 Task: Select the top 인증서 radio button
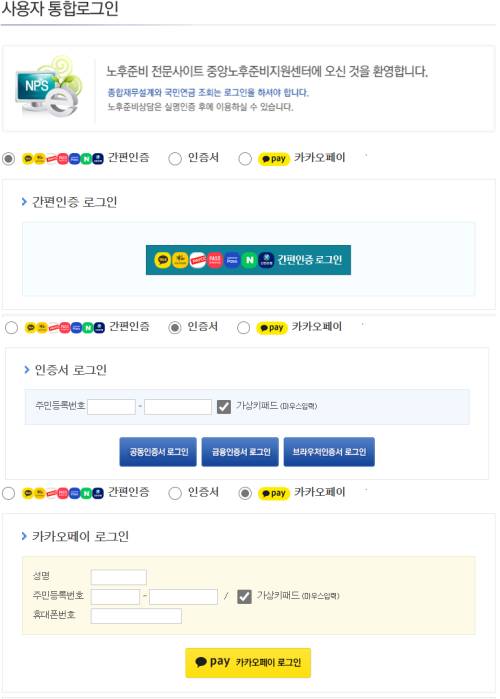click(x=175, y=159)
